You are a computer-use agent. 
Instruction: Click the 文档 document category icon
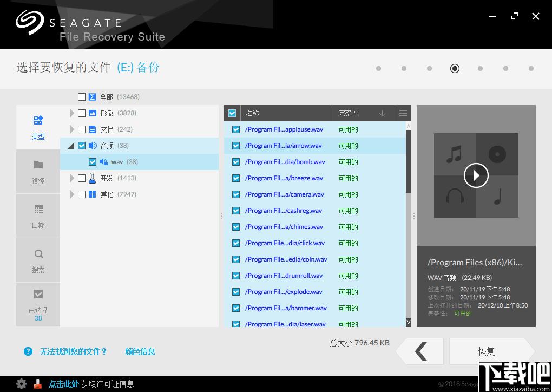(92, 129)
